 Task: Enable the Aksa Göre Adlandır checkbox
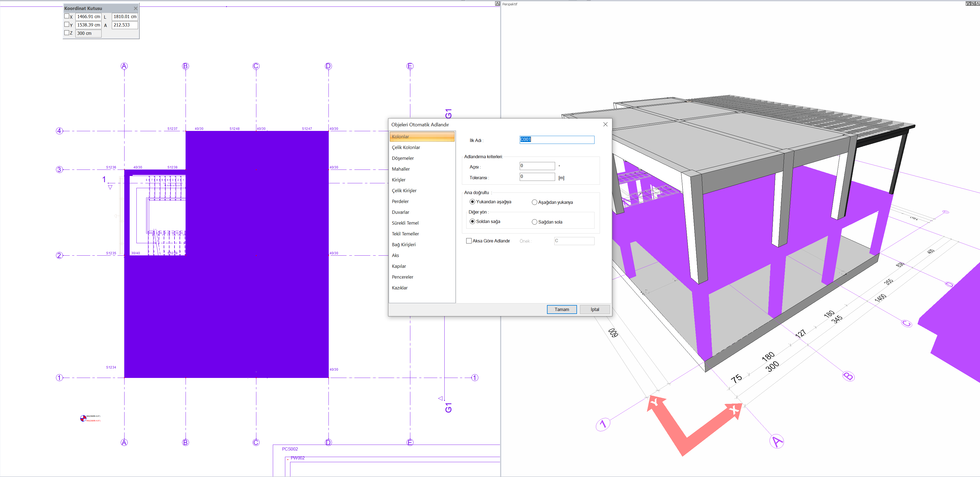469,241
